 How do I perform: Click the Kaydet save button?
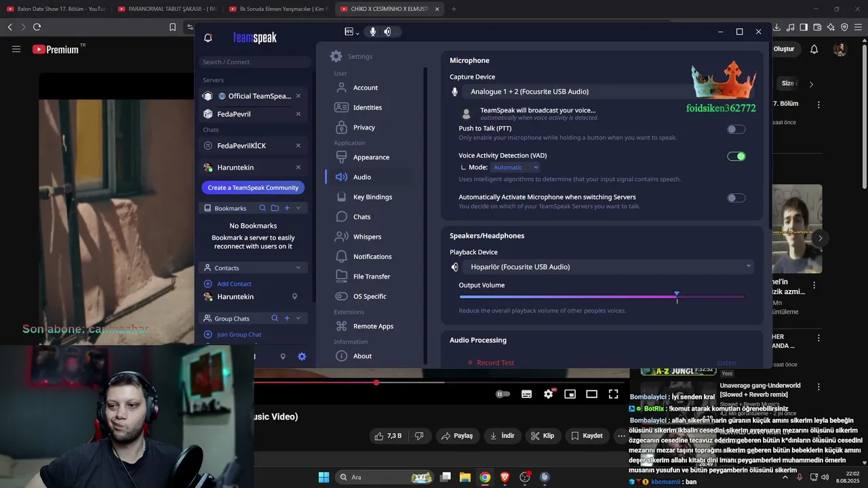tap(587, 436)
